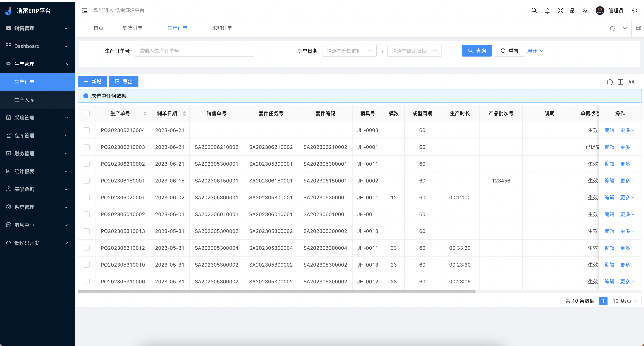Screen dimensions: 644x346
Task: Open 更多 menu for PO202305310006
Action: pos(627,281)
